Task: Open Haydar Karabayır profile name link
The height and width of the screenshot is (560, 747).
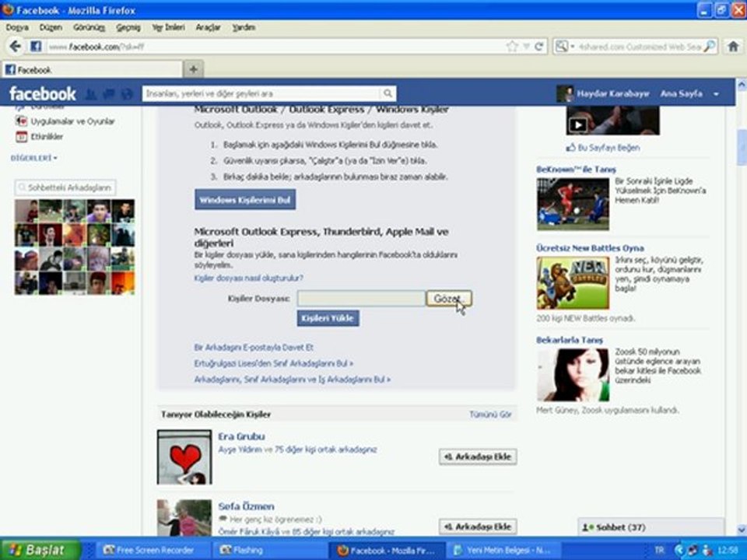Action: [x=612, y=94]
